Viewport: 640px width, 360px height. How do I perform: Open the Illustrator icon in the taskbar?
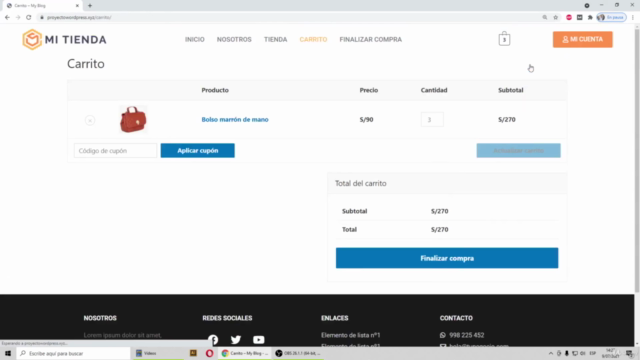click(193, 353)
